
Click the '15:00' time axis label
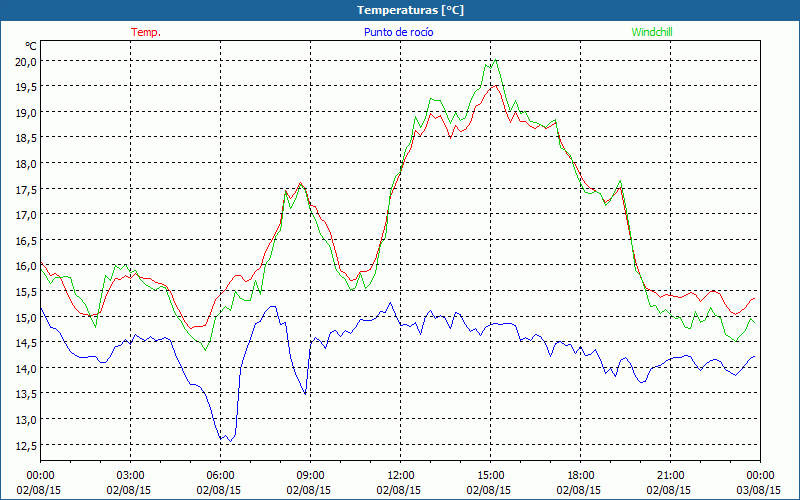pos(490,476)
